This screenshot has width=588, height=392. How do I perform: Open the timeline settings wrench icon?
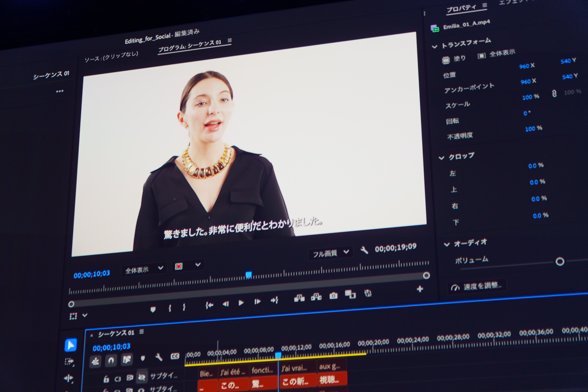click(x=159, y=357)
